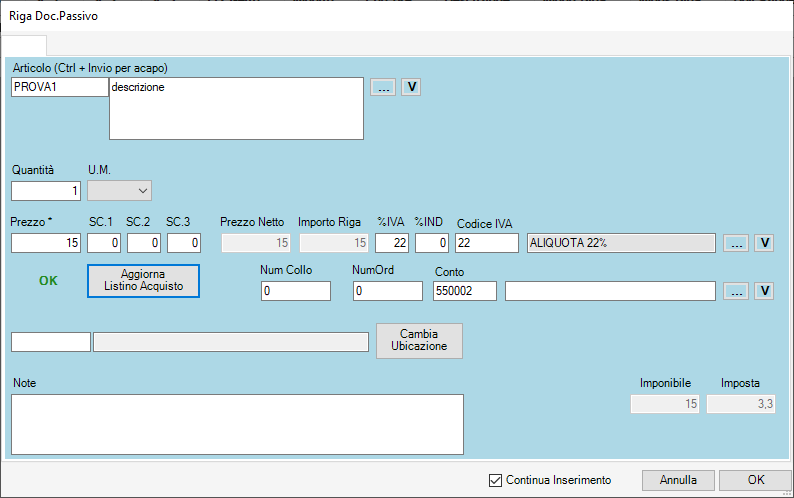Click inside the Note text area
Image resolution: width=794 pixels, height=498 pixels.
point(237,424)
